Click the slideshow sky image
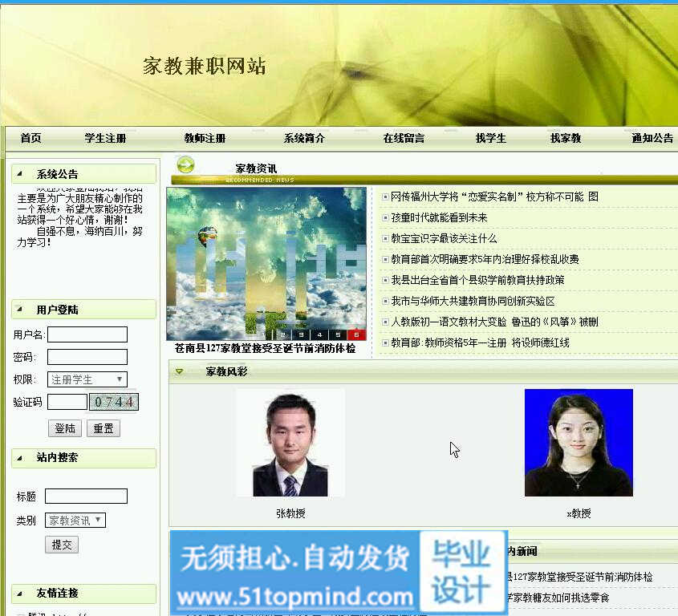The image size is (678, 616). coord(266,264)
